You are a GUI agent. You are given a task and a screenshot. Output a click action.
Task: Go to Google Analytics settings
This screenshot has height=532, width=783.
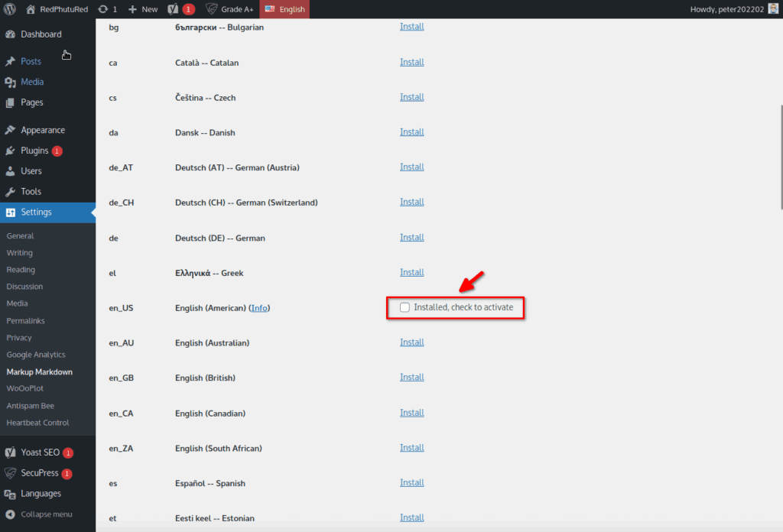36,355
